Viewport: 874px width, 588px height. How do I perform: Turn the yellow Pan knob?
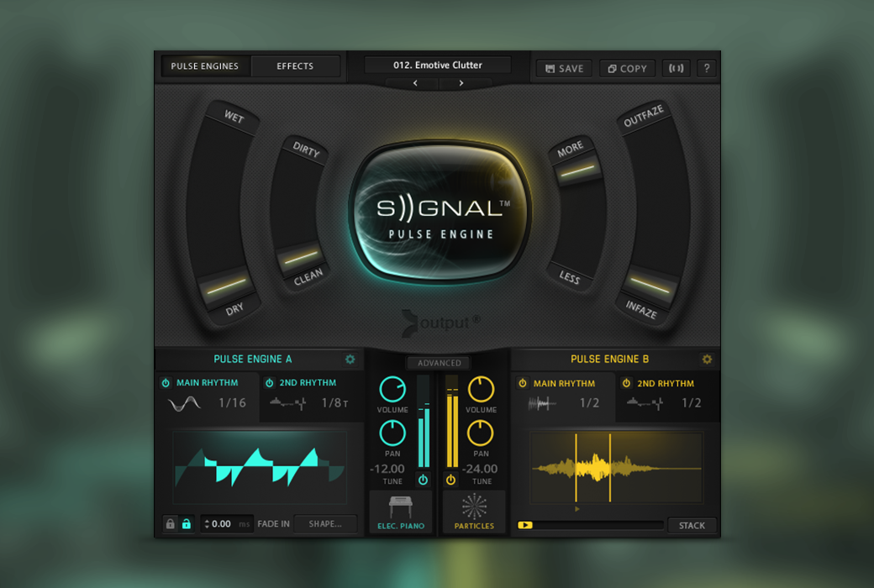tap(481, 433)
